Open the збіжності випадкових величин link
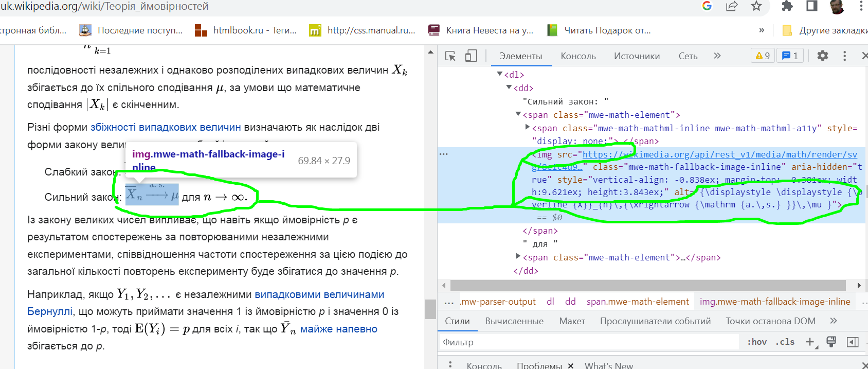 (x=166, y=127)
